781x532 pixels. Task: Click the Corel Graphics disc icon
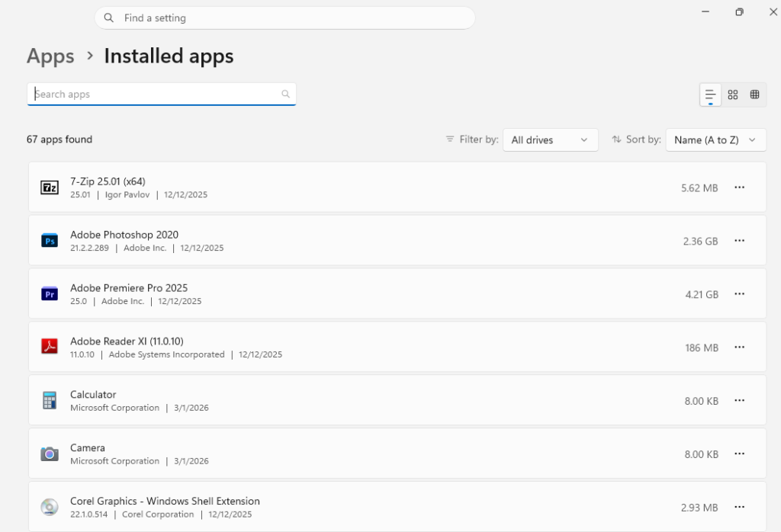[x=50, y=508]
